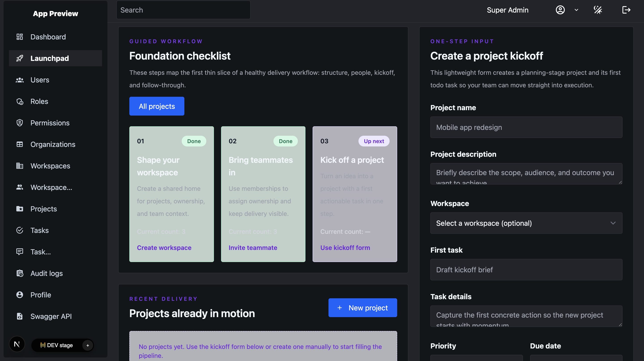This screenshot has width=644, height=361.
Task: Click the Foundation checklist heading
Action: pos(180,56)
